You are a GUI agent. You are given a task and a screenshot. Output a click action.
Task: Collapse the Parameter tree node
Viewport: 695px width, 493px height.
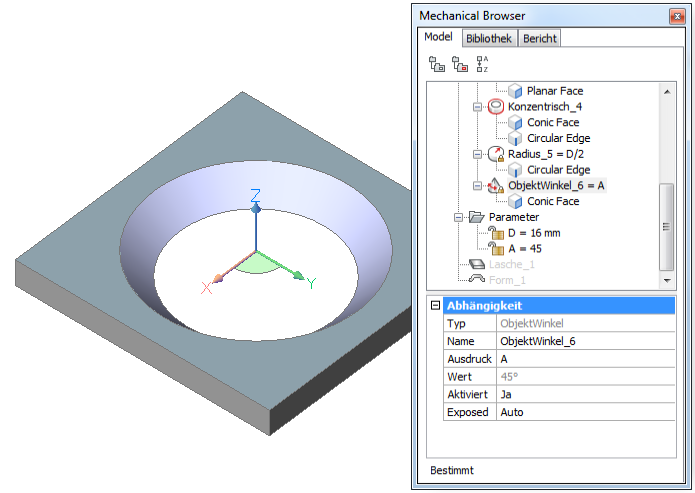459,217
